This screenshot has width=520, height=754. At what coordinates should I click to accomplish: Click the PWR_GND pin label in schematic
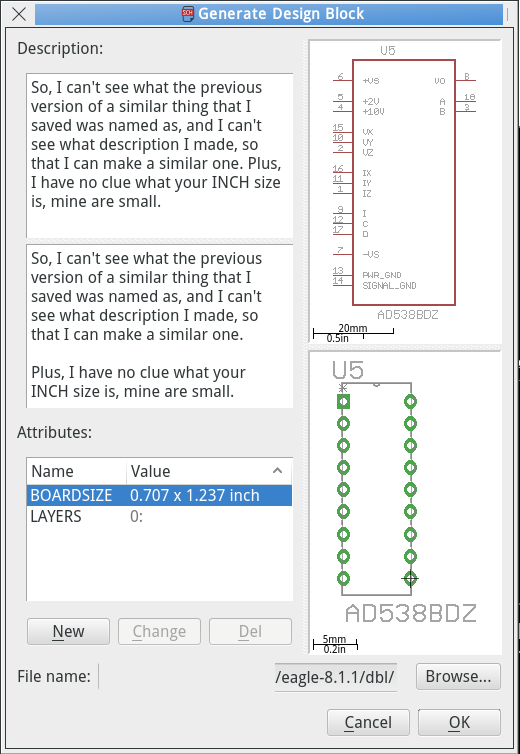coord(381,275)
